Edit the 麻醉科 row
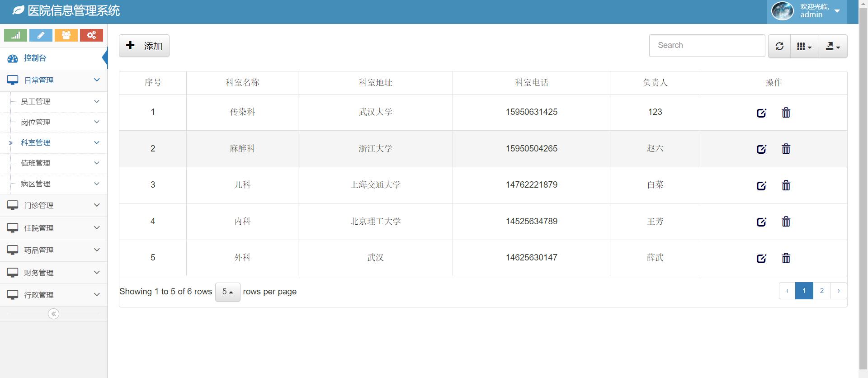Viewport: 868px width, 378px height. point(761,149)
